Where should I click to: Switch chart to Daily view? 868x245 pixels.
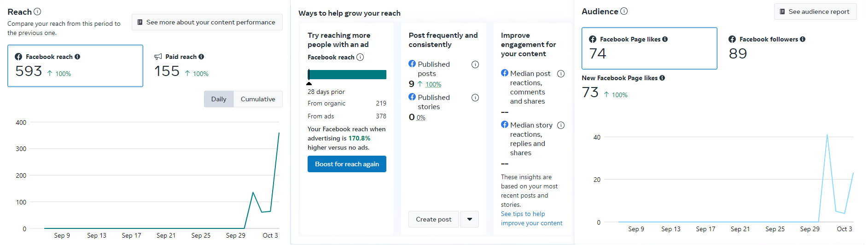tap(219, 99)
